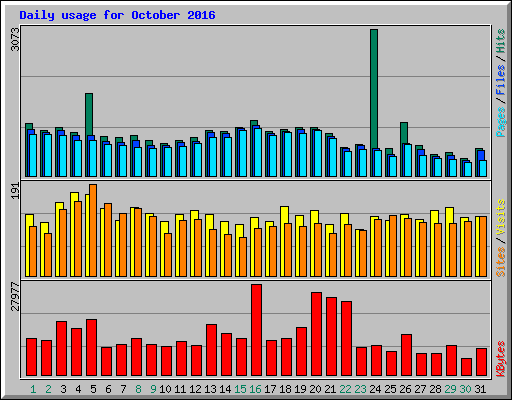Screen dimensions: 512x400
Task: Click the cyan 'Pages' legend label
Action: [x=501, y=122]
